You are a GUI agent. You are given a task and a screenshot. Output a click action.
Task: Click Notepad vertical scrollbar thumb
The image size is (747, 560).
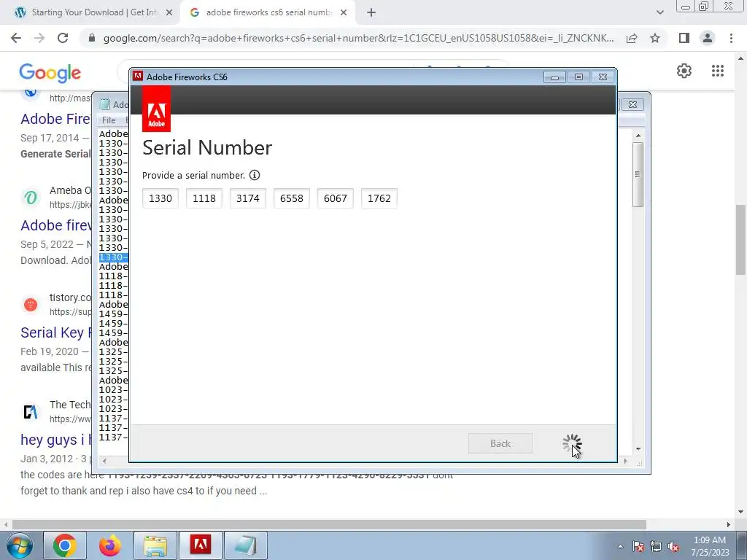[x=638, y=175]
